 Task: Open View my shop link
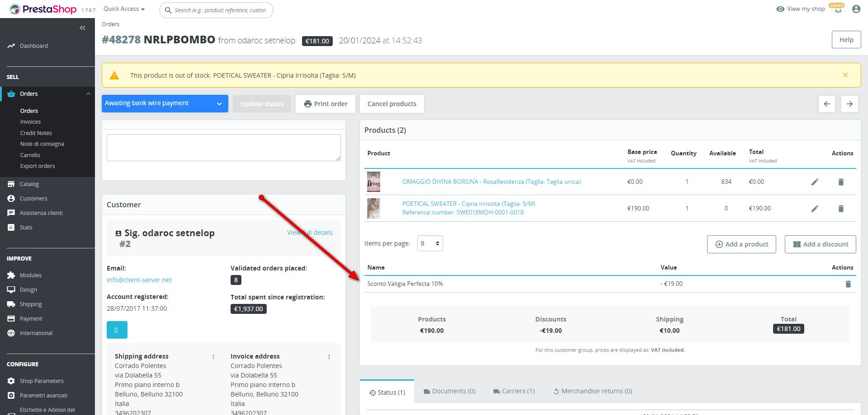coord(801,9)
